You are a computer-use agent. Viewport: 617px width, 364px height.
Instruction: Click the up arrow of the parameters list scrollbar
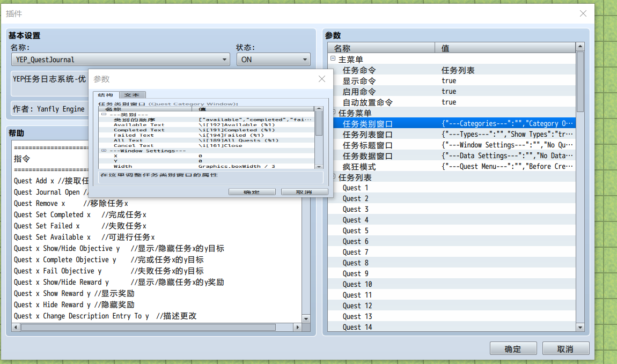pos(580,47)
